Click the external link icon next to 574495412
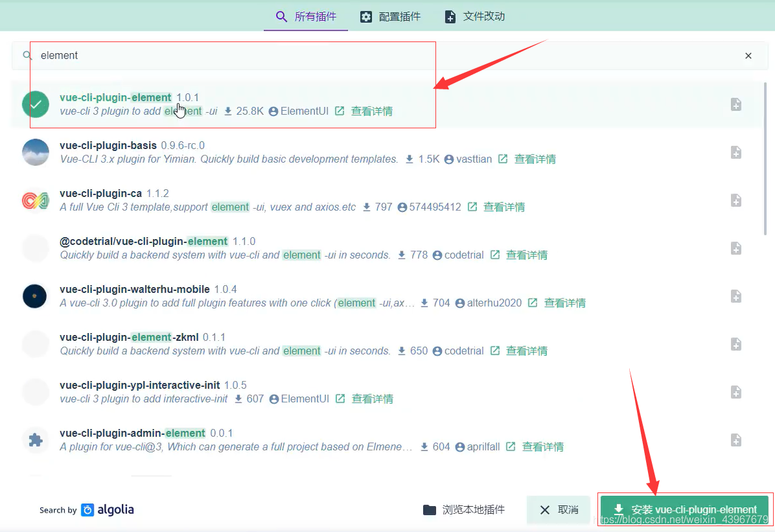The width and height of the screenshot is (775, 532). click(472, 207)
